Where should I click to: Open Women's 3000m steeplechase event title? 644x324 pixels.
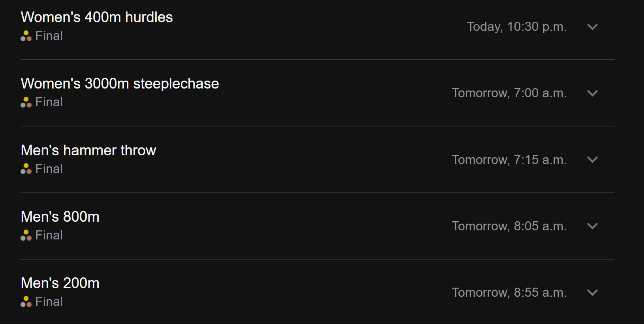[120, 84]
